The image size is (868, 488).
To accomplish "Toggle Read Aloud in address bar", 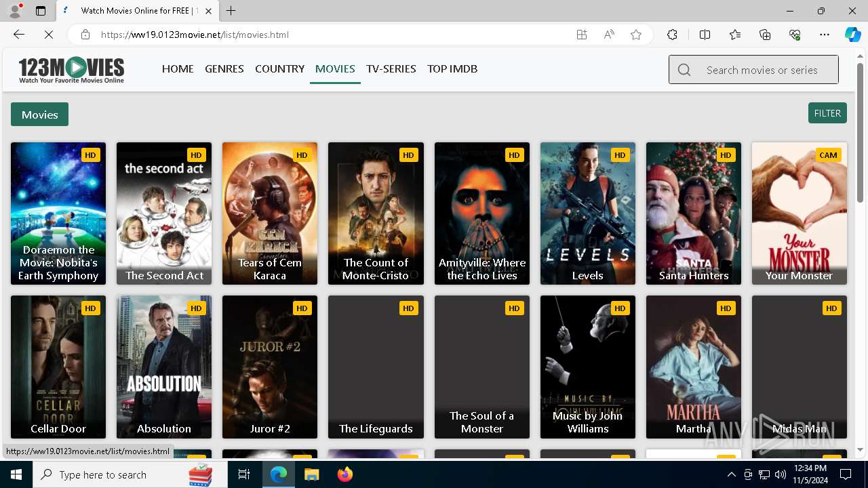I will [x=609, y=35].
